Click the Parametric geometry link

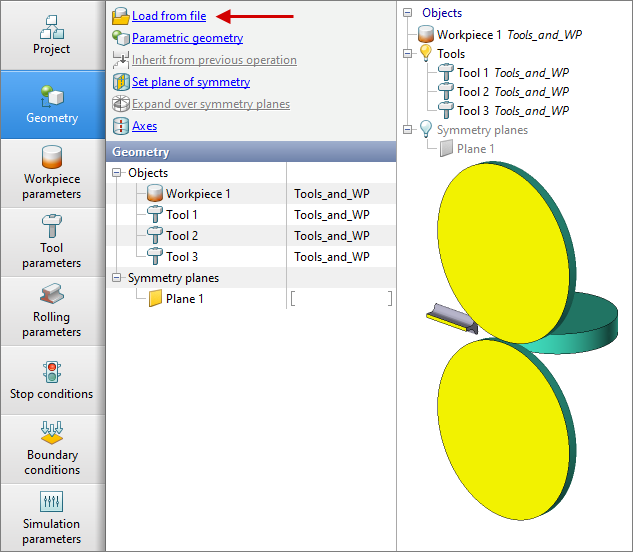pyautogui.click(x=187, y=38)
